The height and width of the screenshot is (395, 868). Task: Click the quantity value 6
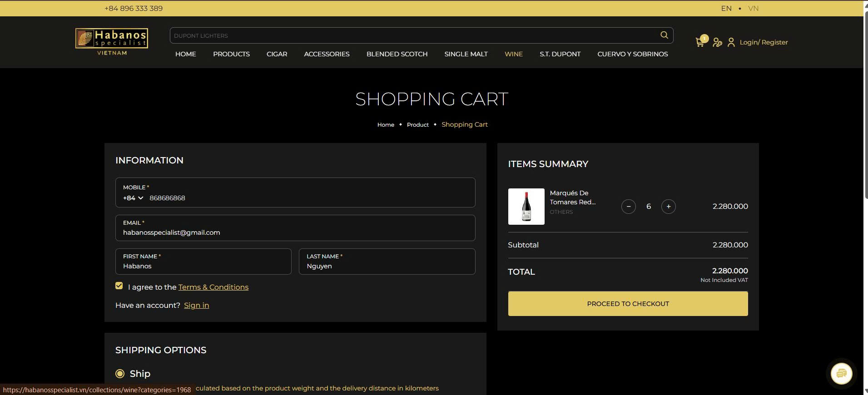649,207
